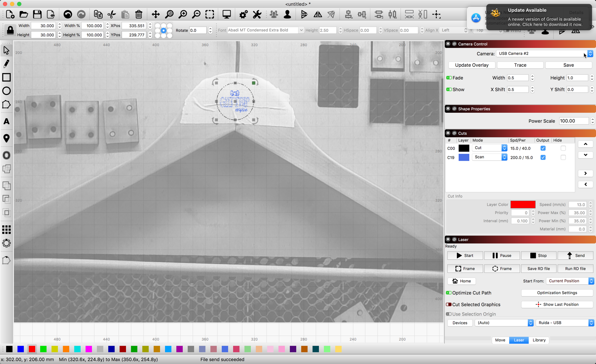Save the project with the floppy disk icon
Image resolution: width=596 pixels, height=364 pixels.
click(37, 15)
